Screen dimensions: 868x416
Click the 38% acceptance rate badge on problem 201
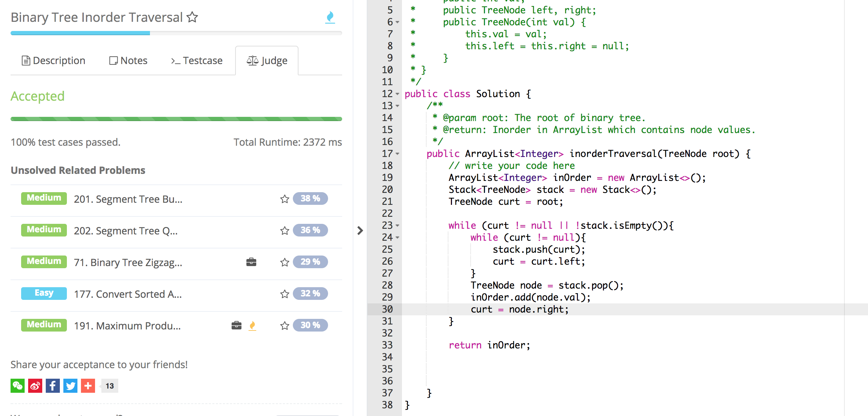pos(310,198)
